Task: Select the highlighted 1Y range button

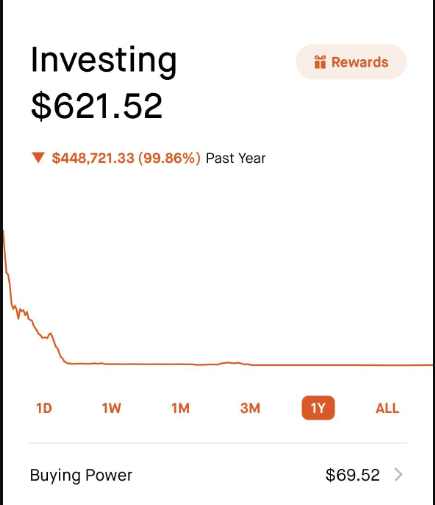Action: coord(318,408)
